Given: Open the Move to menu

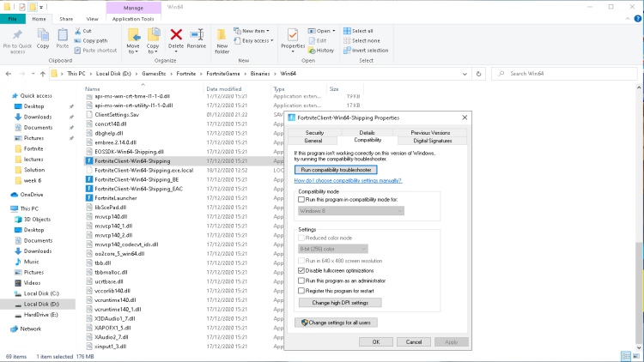Looking at the screenshot, I should click(133, 41).
